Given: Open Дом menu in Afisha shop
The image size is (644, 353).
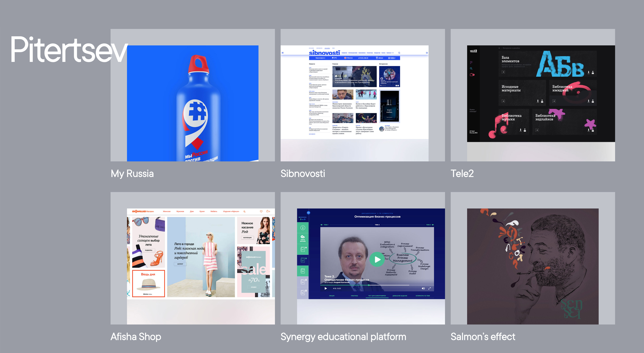Looking at the screenshot, I should pyautogui.click(x=192, y=211).
